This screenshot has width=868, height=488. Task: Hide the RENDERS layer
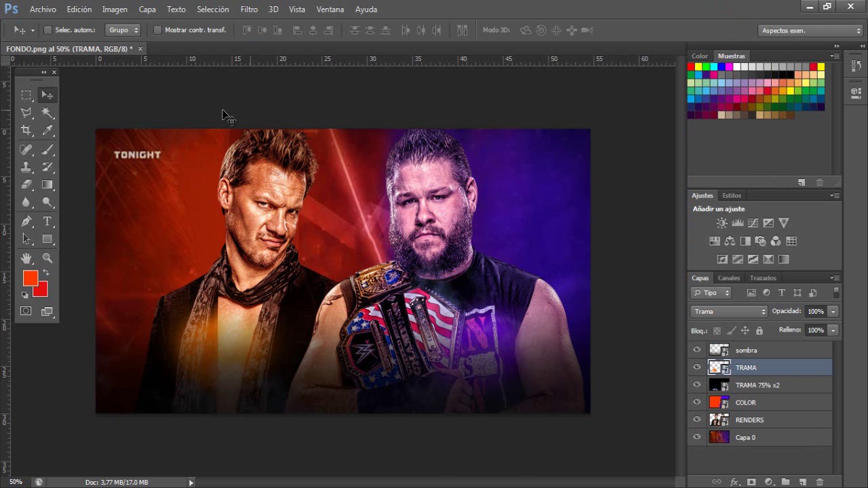(696, 420)
